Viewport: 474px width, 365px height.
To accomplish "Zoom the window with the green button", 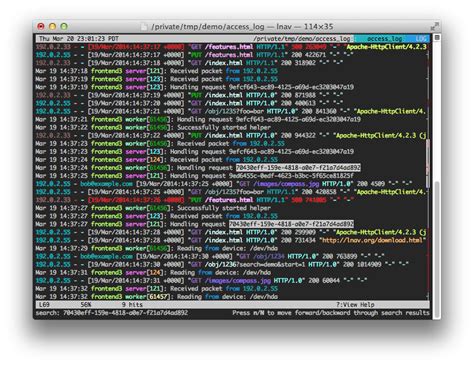I will [64, 26].
